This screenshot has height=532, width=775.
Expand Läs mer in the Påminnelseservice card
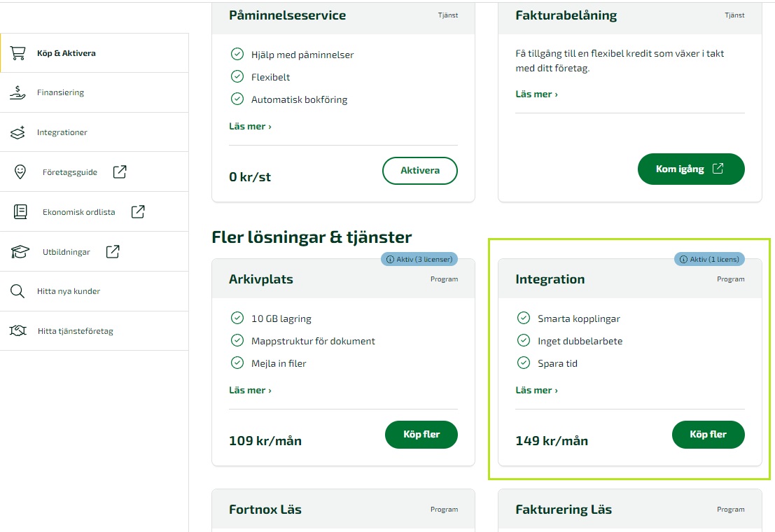[250, 127]
